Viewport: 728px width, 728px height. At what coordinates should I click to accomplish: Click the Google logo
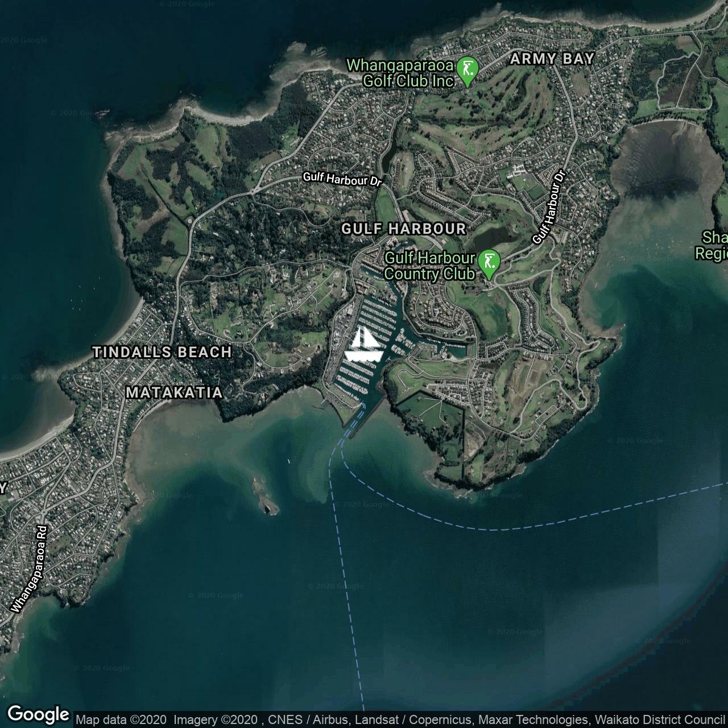click(38, 714)
